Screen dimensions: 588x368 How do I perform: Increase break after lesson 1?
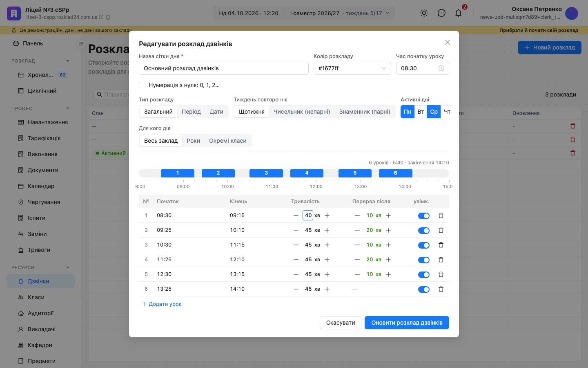[x=388, y=215]
